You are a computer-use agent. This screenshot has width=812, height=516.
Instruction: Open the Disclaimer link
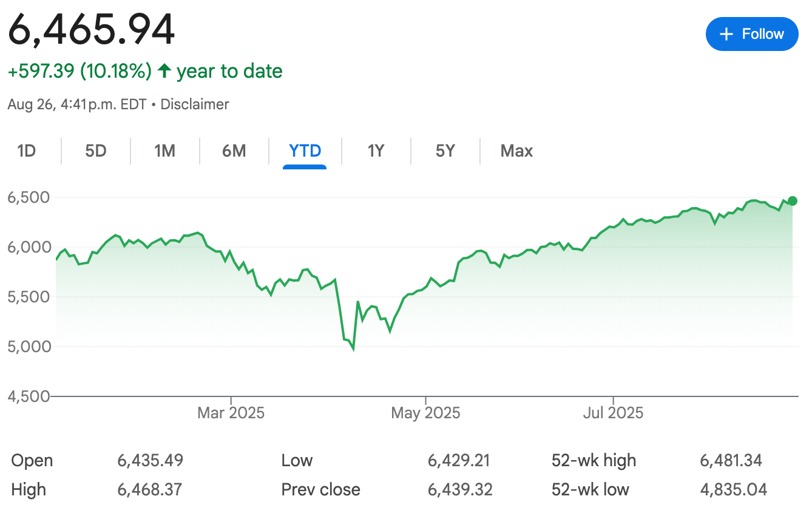195,104
